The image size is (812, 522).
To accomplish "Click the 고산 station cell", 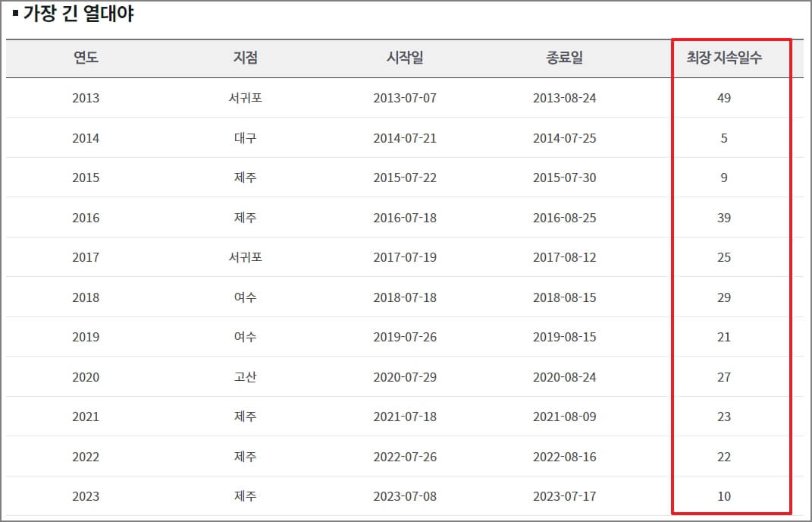I will coord(244,376).
